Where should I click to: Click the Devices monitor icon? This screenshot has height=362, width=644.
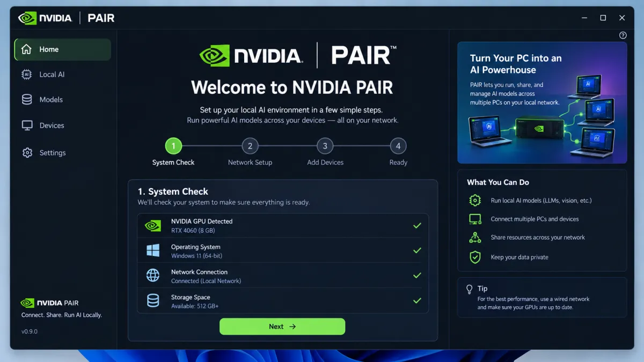coord(27,125)
